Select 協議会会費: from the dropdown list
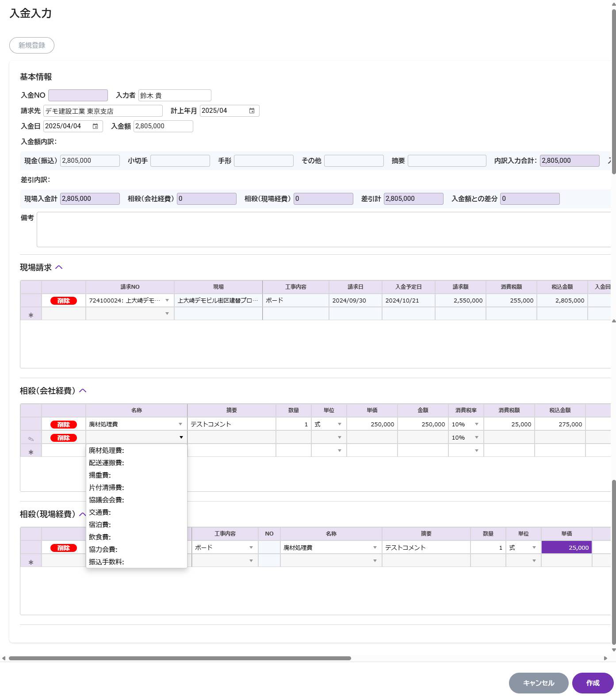The width and height of the screenshot is (616, 697). click(137, 500)
